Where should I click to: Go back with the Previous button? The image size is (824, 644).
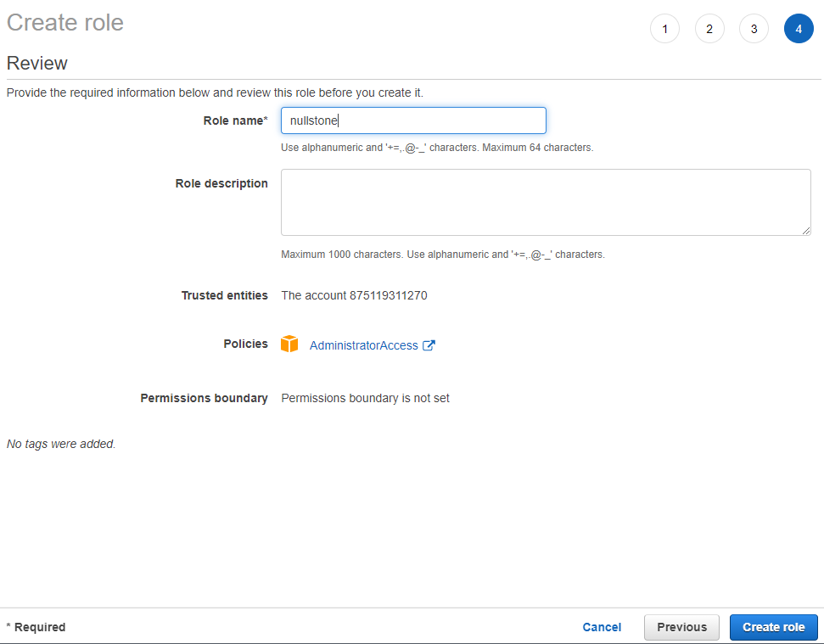(681, 627)
